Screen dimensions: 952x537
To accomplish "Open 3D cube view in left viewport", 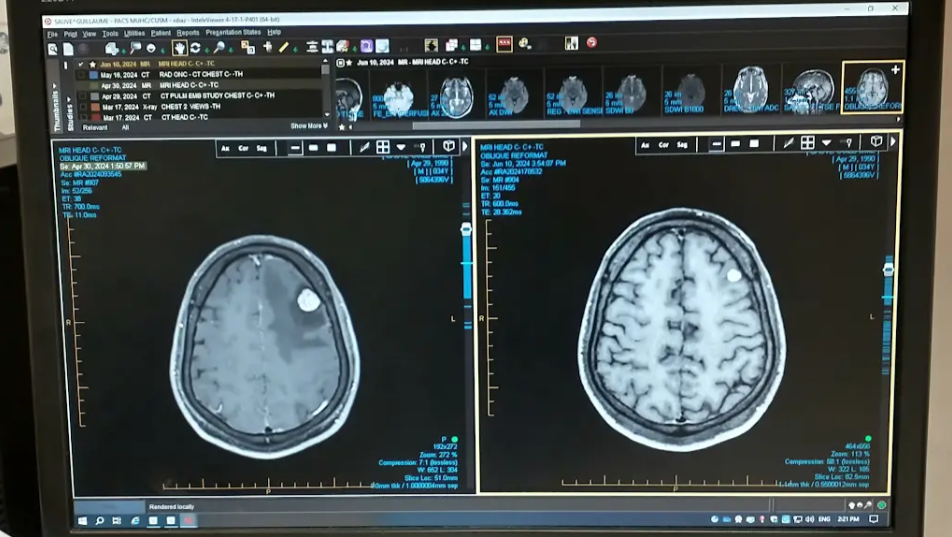I will tap(449, 146).
